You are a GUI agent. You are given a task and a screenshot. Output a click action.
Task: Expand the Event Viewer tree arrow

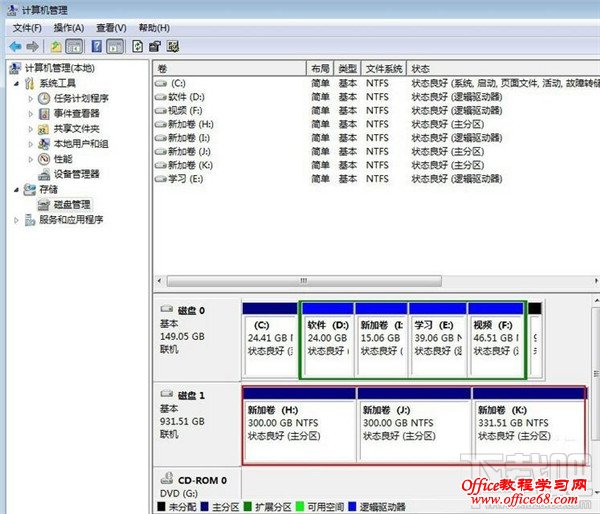point(31,114)
